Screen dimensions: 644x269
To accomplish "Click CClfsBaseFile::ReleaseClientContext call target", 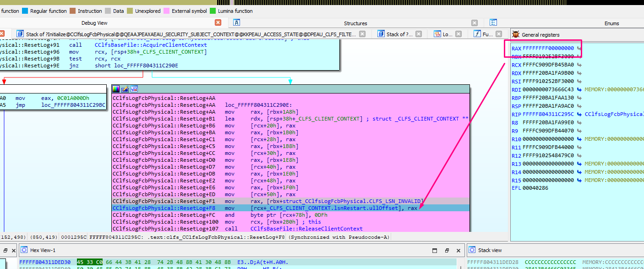I will coord(306,229).
